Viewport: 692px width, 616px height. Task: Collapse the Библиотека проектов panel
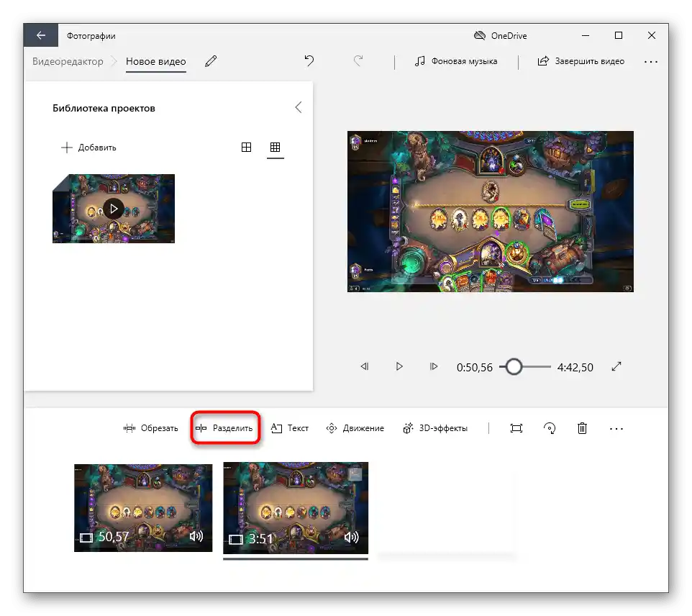[x=299, y=107]
